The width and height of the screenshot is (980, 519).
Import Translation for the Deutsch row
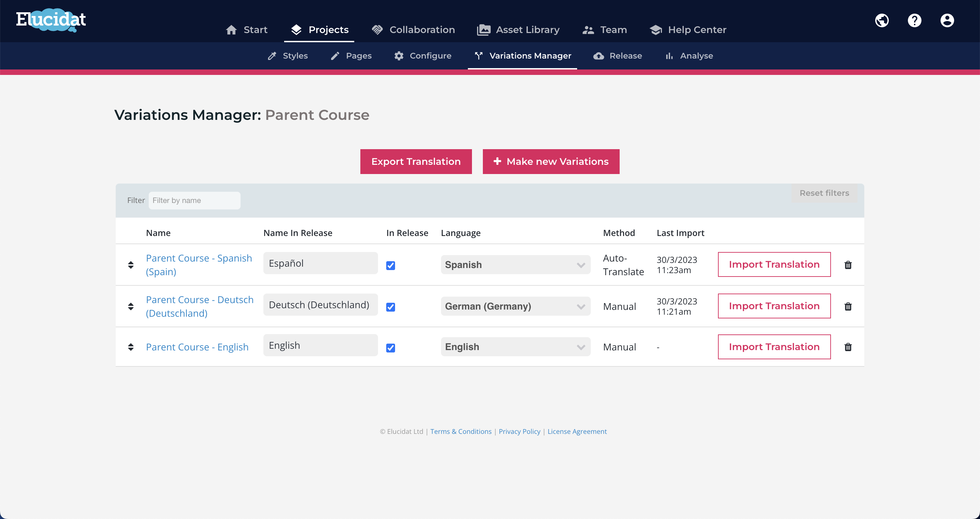(x=774, y=306)
